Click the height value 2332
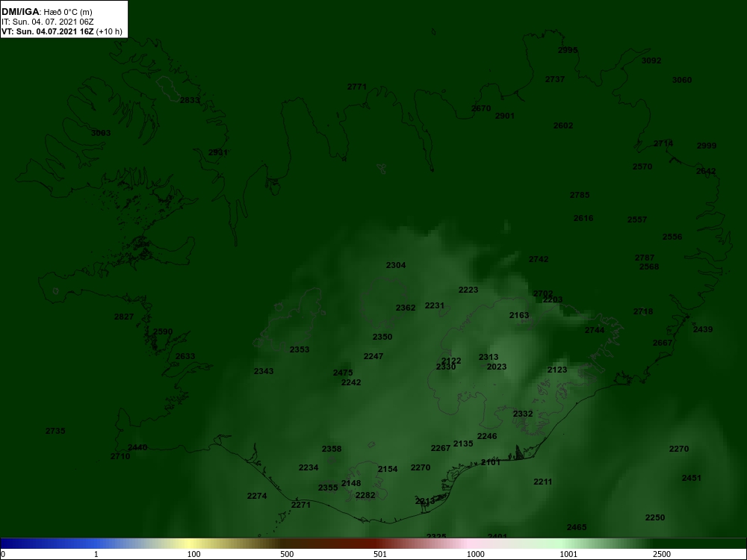 click(523, 414)
